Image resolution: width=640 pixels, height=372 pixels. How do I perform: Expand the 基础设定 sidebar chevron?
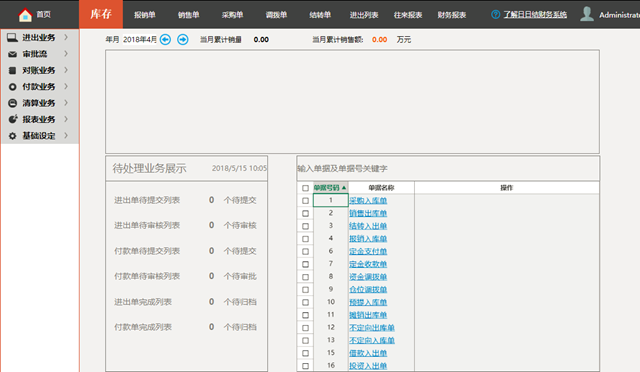click(x=66, y=135)
